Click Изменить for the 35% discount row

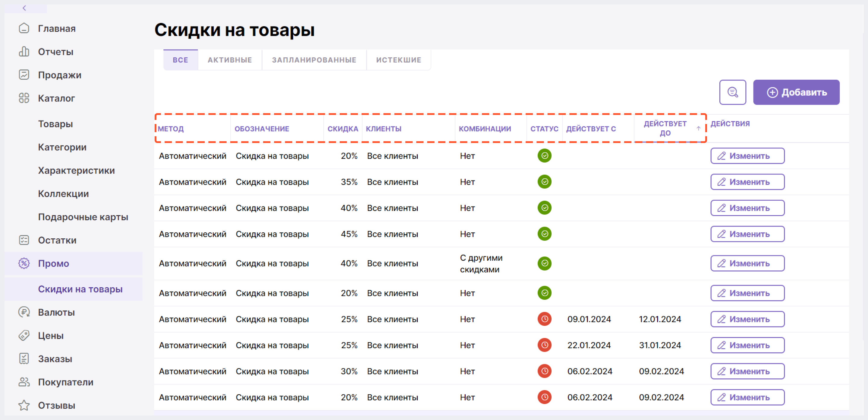click(747, 182)
